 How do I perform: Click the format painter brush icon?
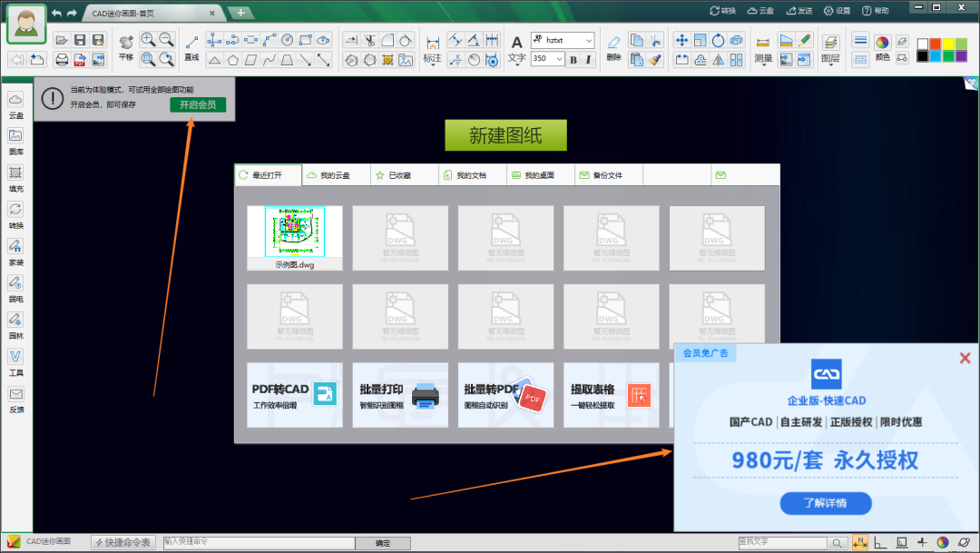(x=654, y=60)
